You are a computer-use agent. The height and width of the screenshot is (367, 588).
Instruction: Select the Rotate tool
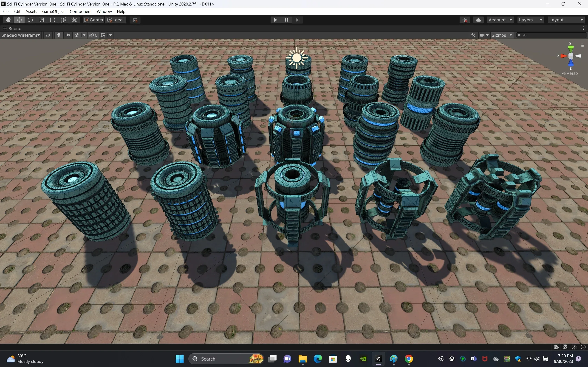pos(30,20)
